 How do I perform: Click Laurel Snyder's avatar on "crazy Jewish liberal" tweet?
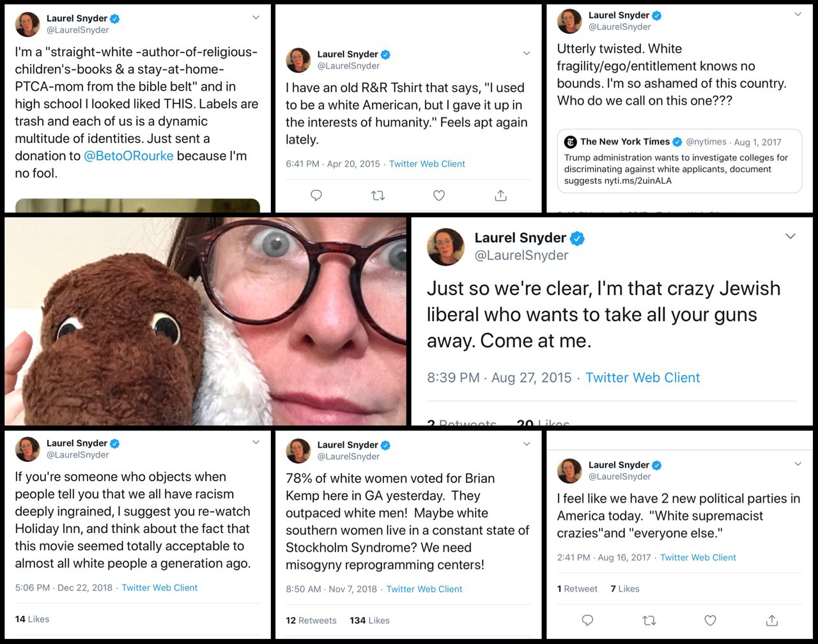[x=445, y=247]
